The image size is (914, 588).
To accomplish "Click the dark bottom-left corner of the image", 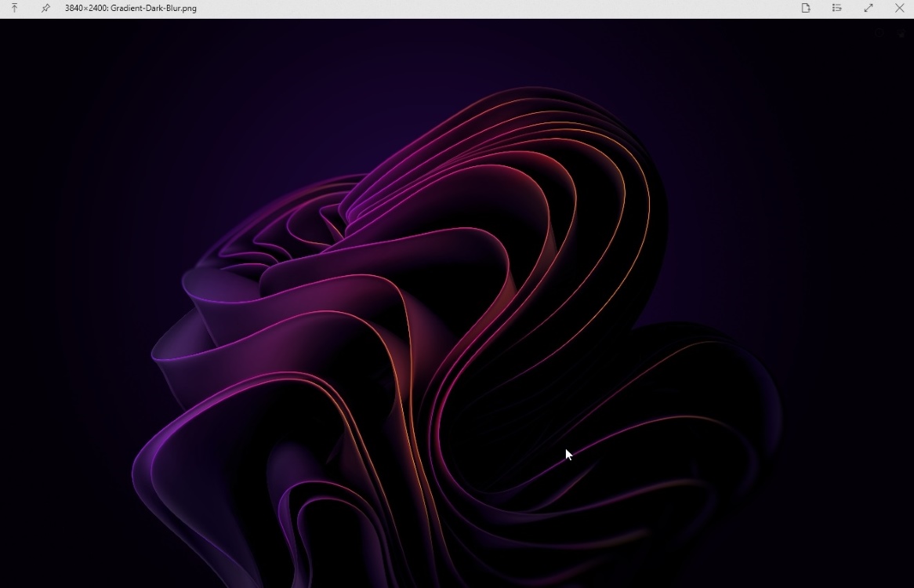I will 24,564.
